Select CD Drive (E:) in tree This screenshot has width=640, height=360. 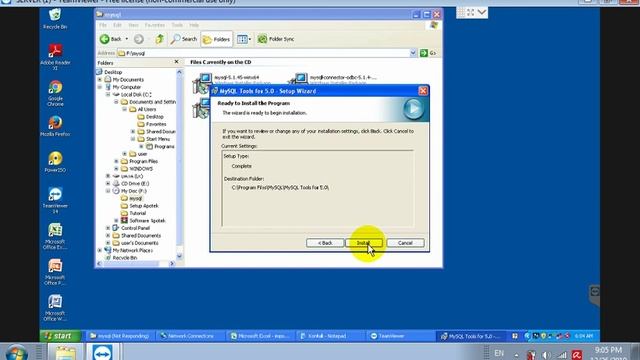point(135,183)
